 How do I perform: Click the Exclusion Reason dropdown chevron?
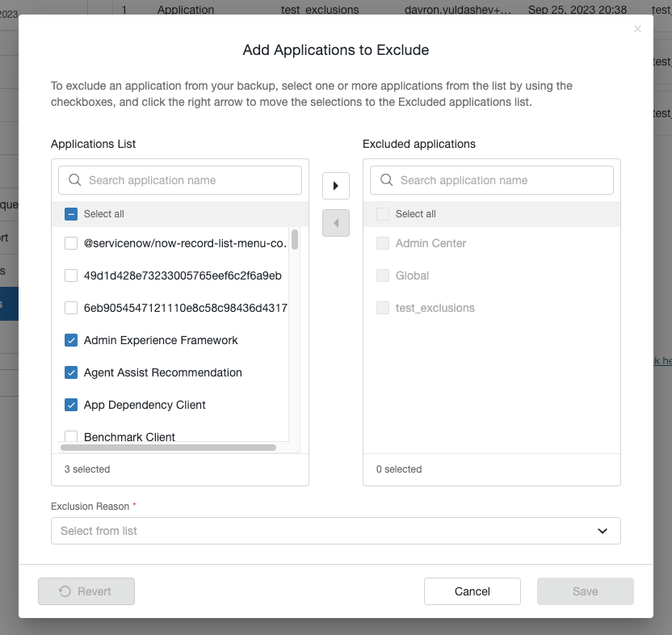pyautogui.click(x=603, y=531)
